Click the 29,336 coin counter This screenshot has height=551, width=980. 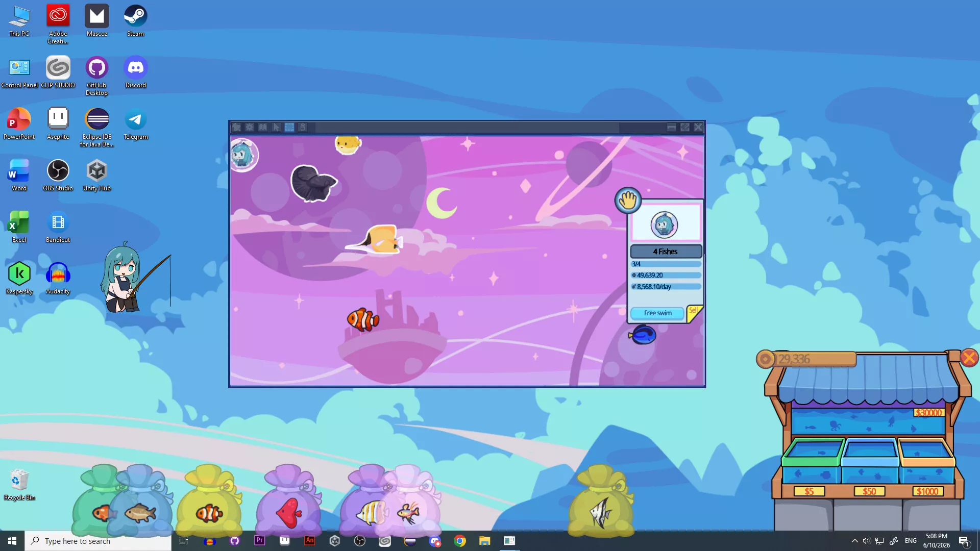(x=806, y=359)
